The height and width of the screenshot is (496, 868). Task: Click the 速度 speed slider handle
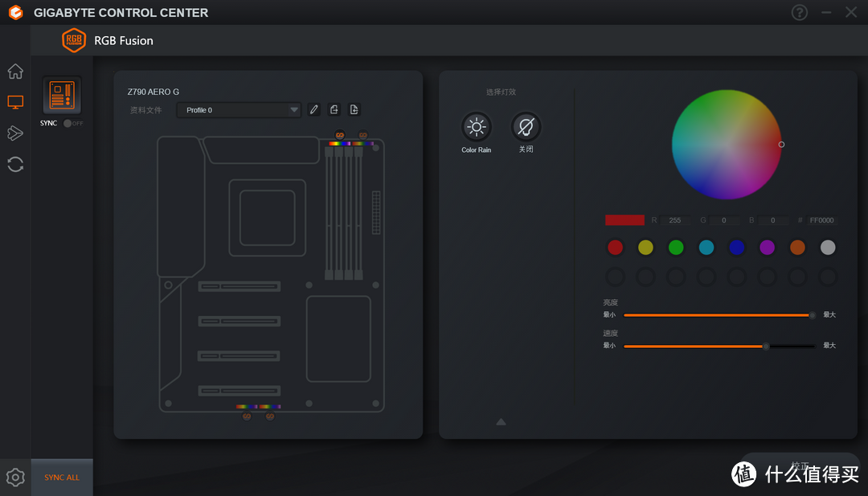766,346
